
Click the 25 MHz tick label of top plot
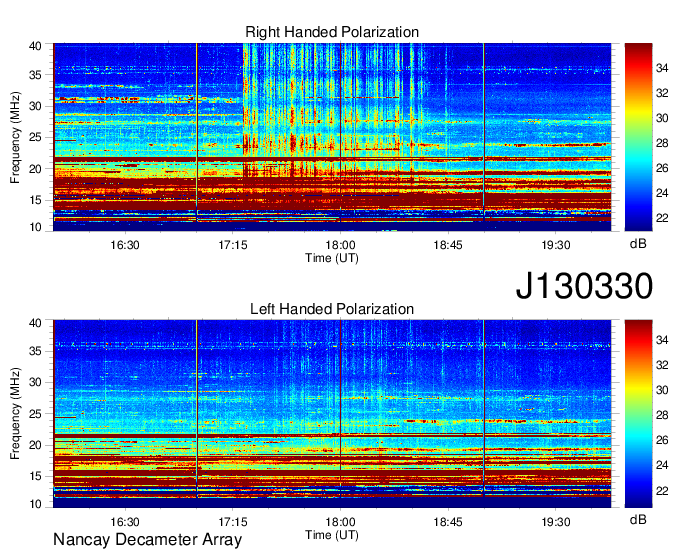[35, 137]
